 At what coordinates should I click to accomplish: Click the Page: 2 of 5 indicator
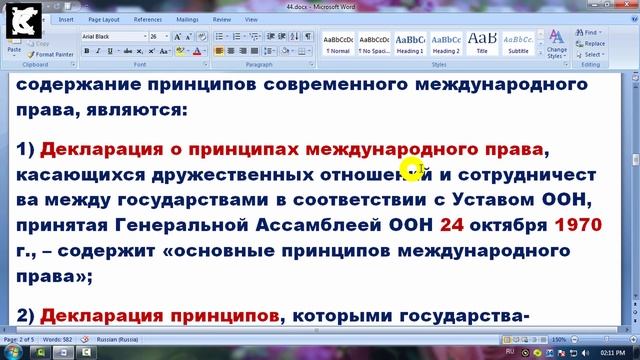pos(18,340)
